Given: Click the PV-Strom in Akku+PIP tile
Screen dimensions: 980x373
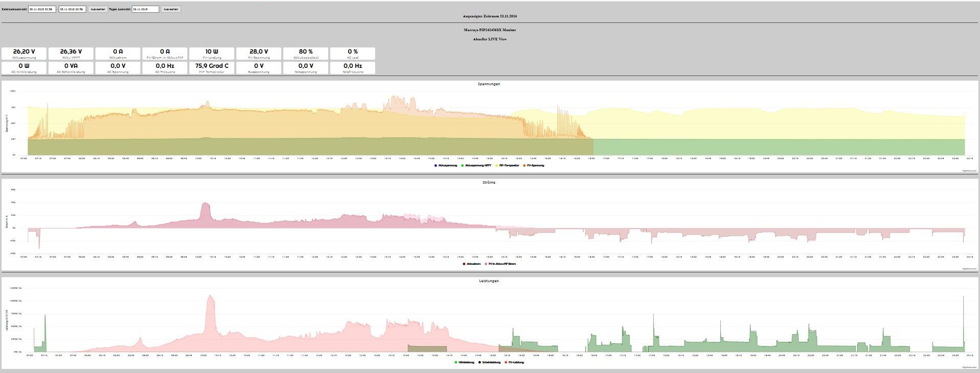Looking at the screenshot, I should tap(165, 54).
